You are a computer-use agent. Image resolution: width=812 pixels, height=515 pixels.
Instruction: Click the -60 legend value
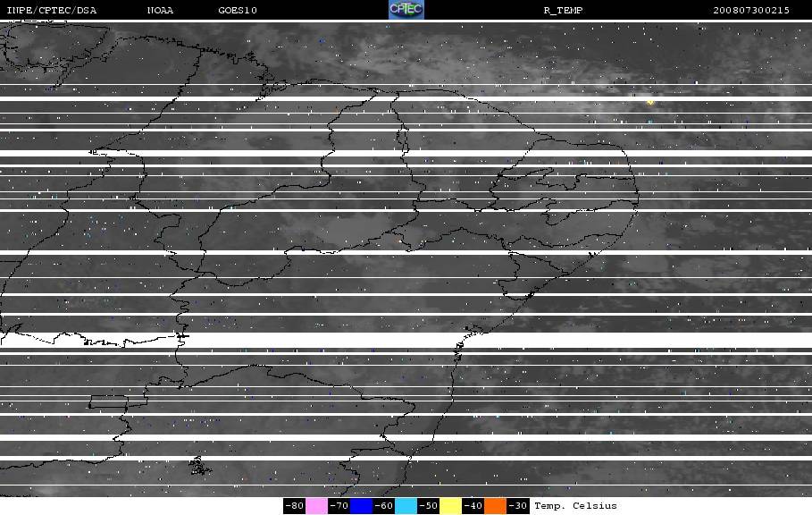pyautogui.click(x=384, y=506)
